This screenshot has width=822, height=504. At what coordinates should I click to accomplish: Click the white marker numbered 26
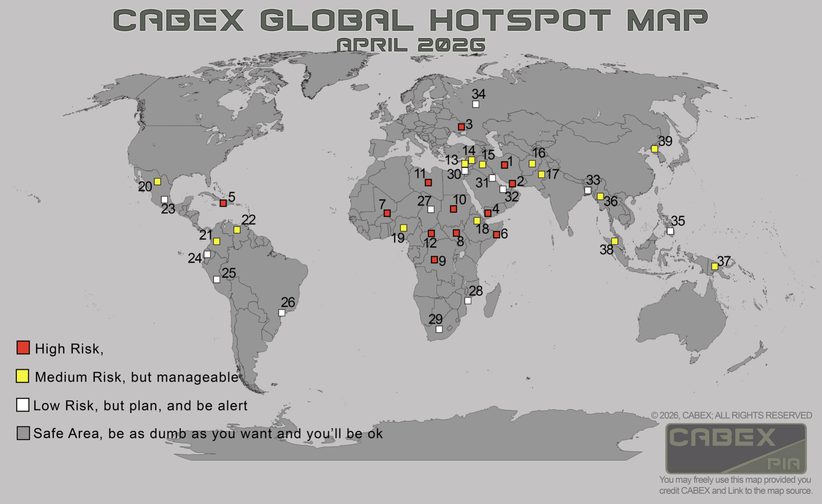point(282,313)
